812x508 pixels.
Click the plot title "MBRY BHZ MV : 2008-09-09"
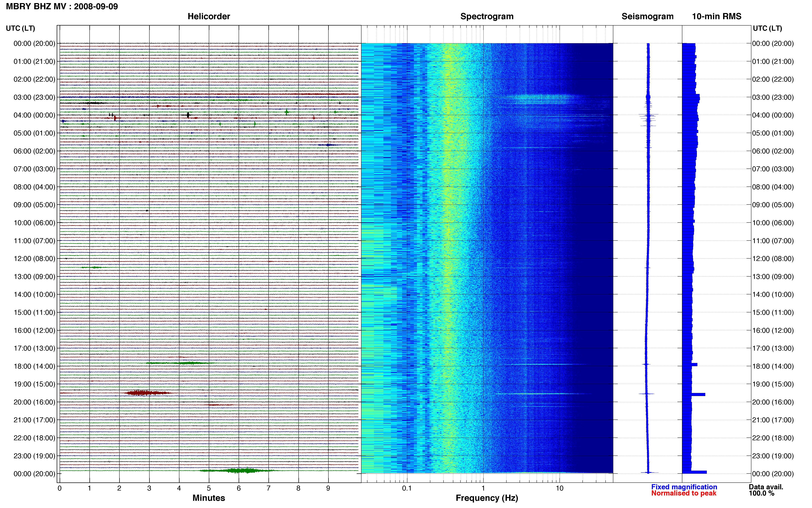[62, 6]
